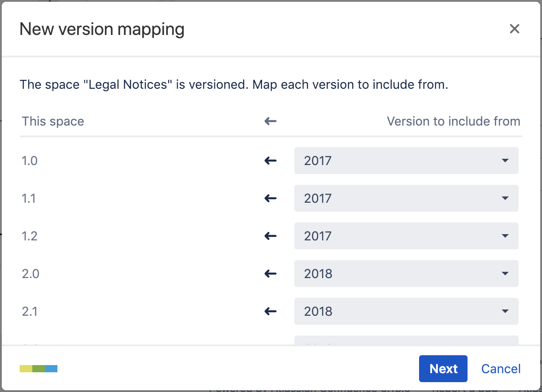542x392 pixels.
Task: Click the left arrow beside version 1.2
Action: 270,236
